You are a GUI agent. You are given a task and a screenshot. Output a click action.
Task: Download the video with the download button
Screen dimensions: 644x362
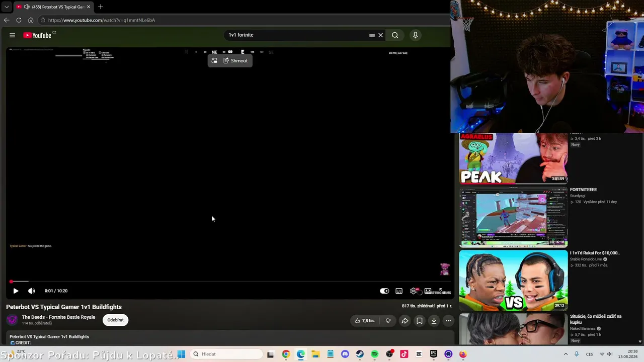point(434,321)
